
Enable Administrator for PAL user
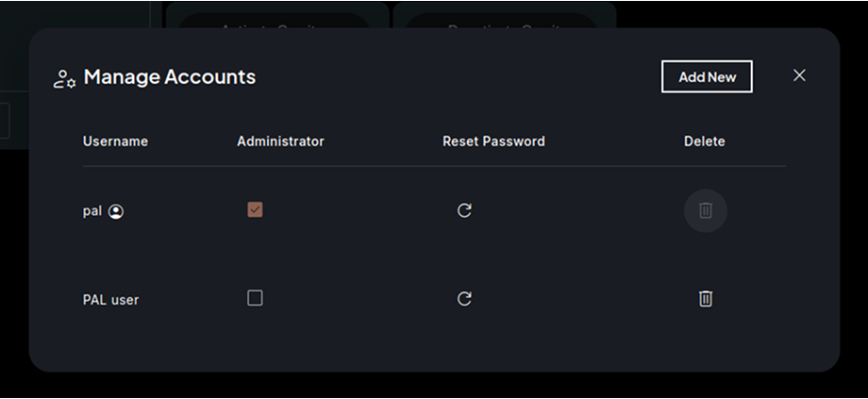tap(255, 298)
